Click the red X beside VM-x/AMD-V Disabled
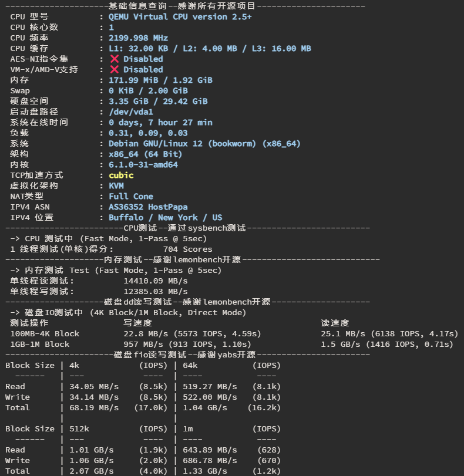This screenshot has height=476, width=464. click(115, 69)
